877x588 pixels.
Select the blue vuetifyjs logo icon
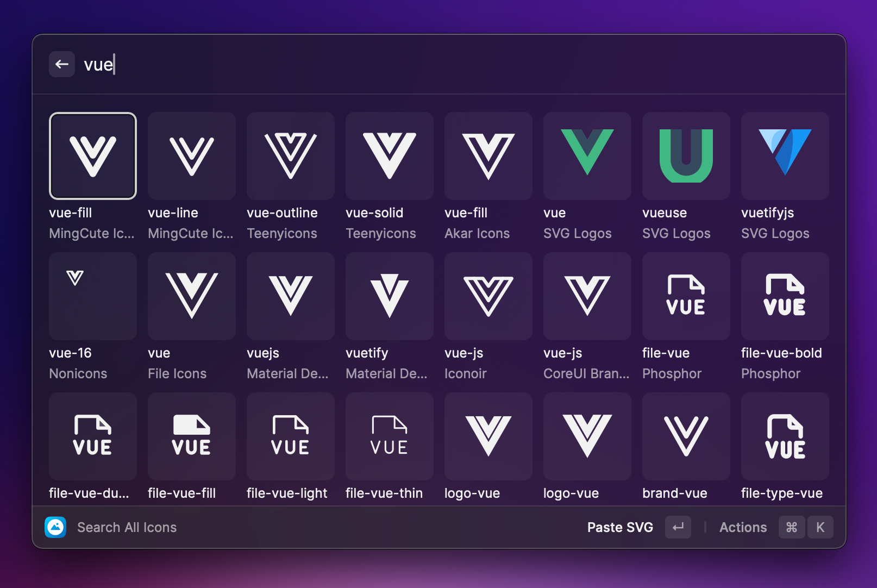[785, 156]
